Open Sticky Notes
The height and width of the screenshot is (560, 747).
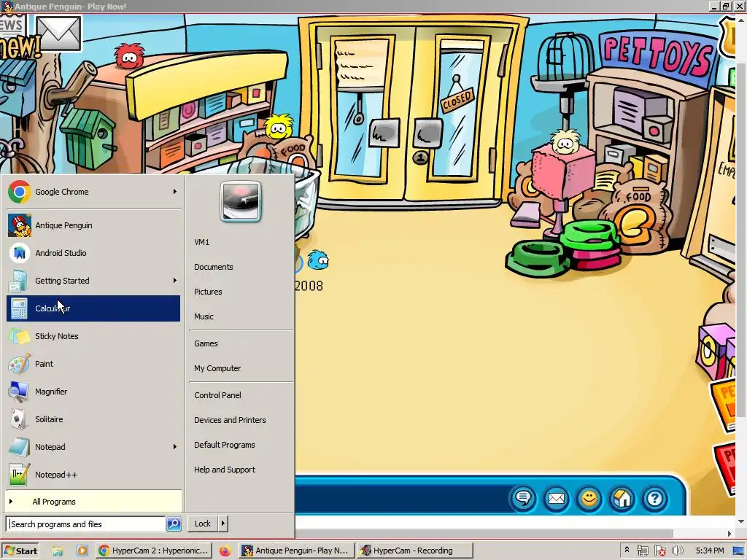93,335
